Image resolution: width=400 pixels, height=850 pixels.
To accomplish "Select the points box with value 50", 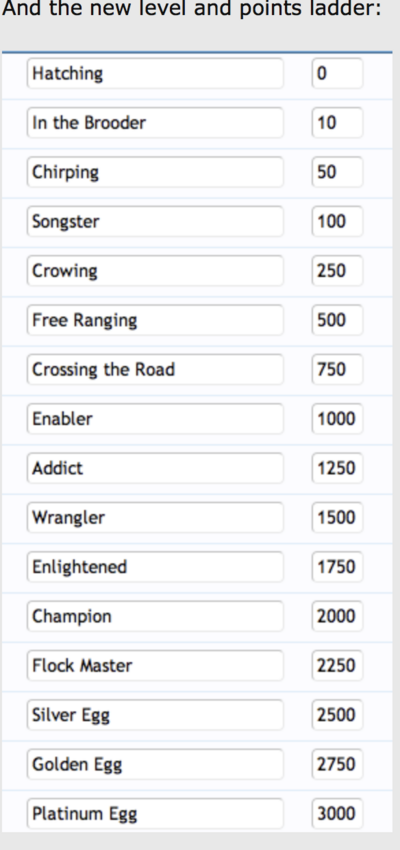I will click(x=337, y=172).
